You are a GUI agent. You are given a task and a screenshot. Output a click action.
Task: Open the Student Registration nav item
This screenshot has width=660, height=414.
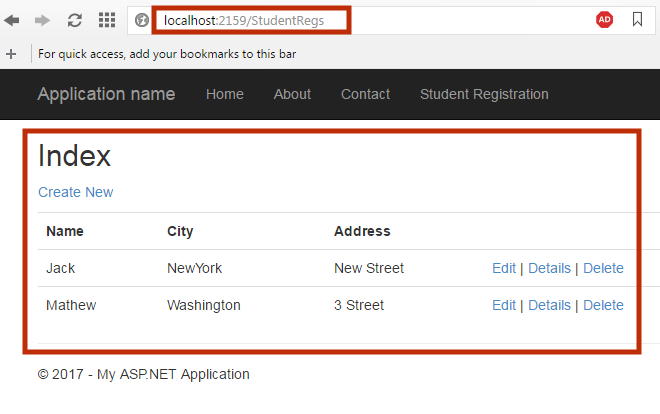coord(484,94)
